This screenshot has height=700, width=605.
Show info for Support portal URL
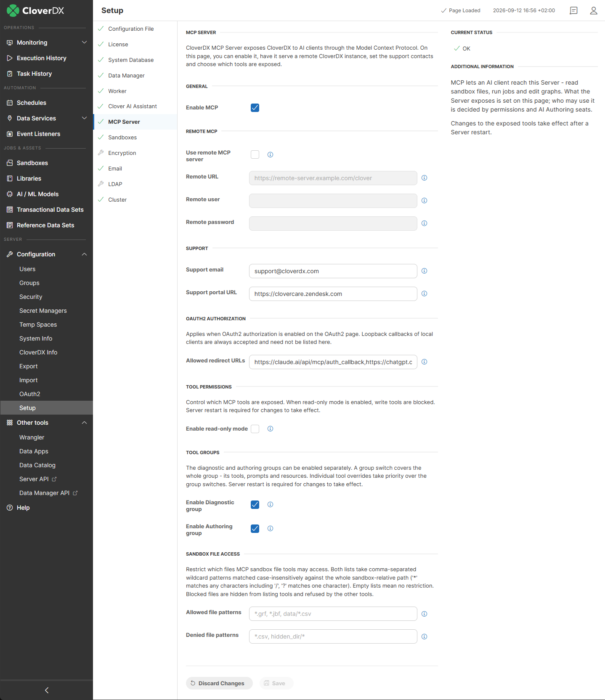click(424, 294)
